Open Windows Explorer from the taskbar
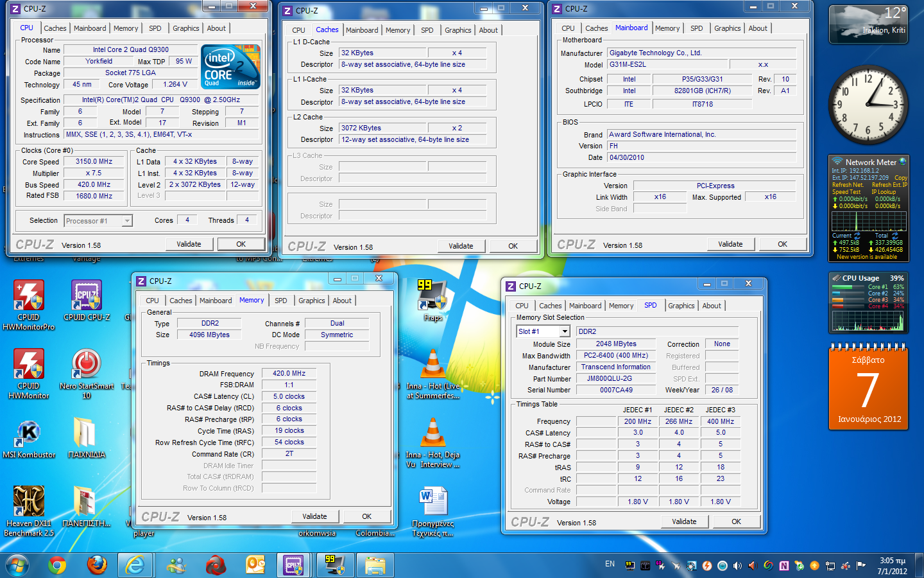 pyautogui.click(x=375, y=565)
